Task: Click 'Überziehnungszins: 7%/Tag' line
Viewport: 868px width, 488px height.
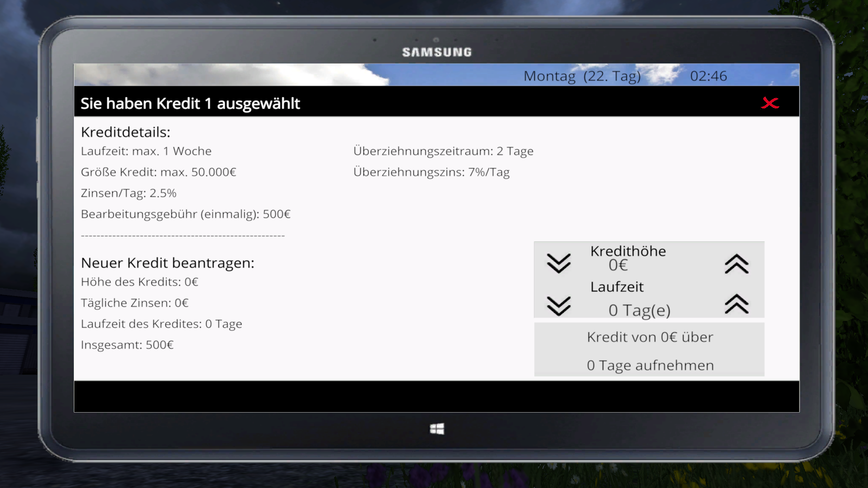Action: pos(432,172)
